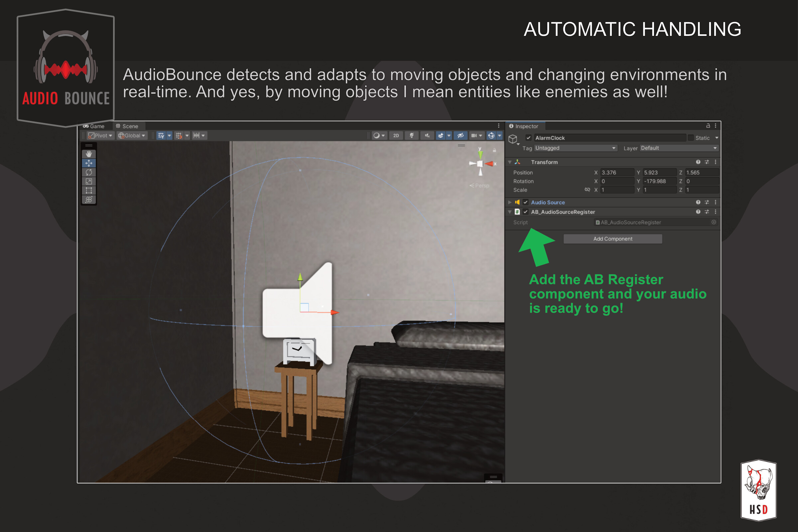Viewport: 798px width, 532px height.
Task: Open the Pivot mode selector
Action: (101, 136)
